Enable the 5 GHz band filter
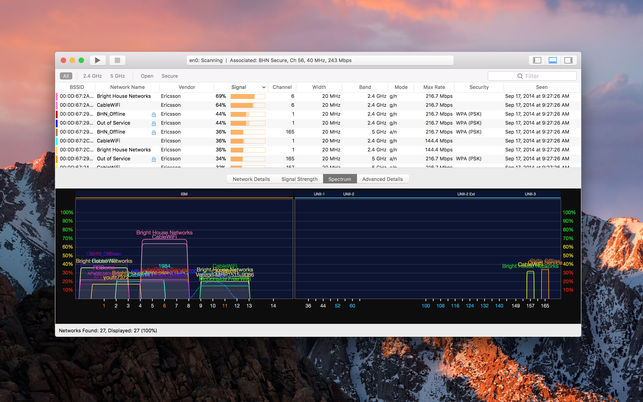The height and width of the screenshot is (402, 643). coord(118,76)
